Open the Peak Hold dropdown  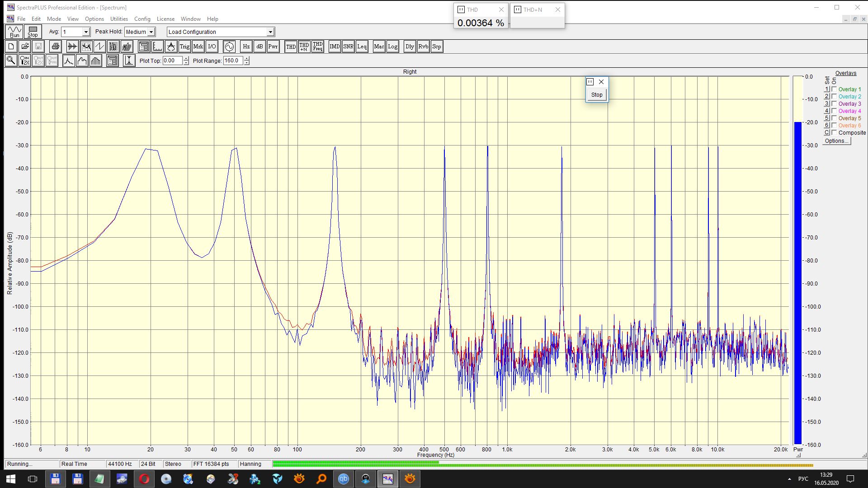point(151,32)
